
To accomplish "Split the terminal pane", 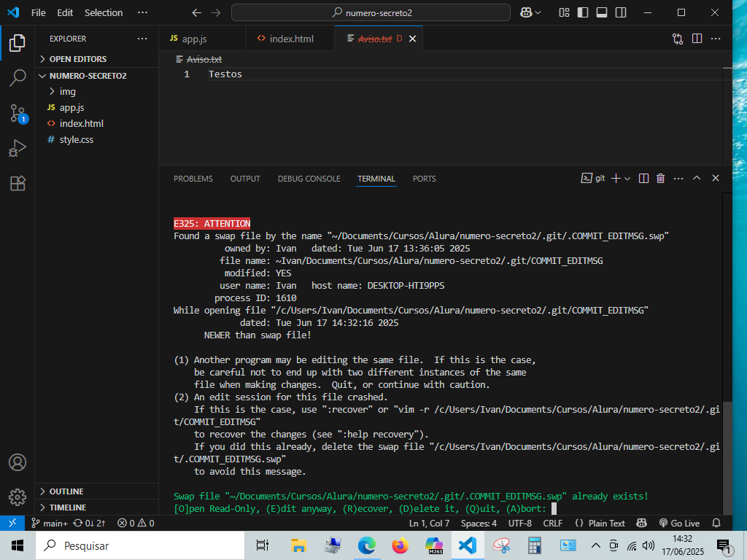I will [x=643, y=179].
